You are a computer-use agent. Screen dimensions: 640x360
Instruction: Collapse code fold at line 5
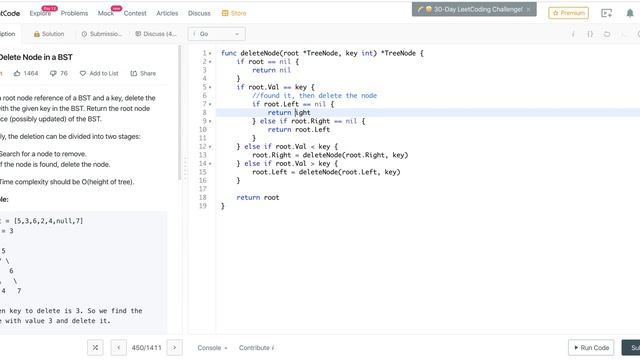(x=210, y=87)
